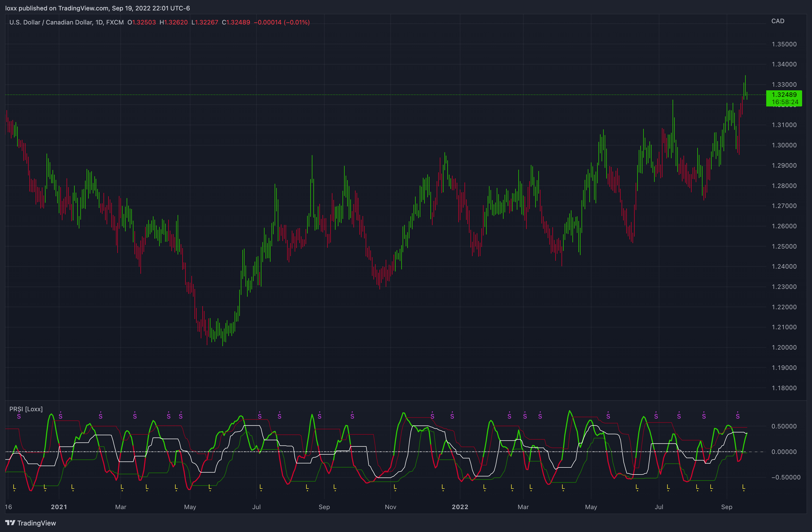This screenshot has width=812, height=532.
Task: Click the 2022 year label on time axis
Action: [x=460, y=507]
